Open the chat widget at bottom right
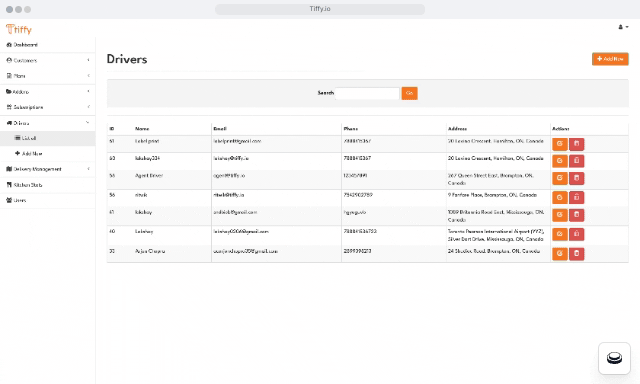 pos(614,358)
